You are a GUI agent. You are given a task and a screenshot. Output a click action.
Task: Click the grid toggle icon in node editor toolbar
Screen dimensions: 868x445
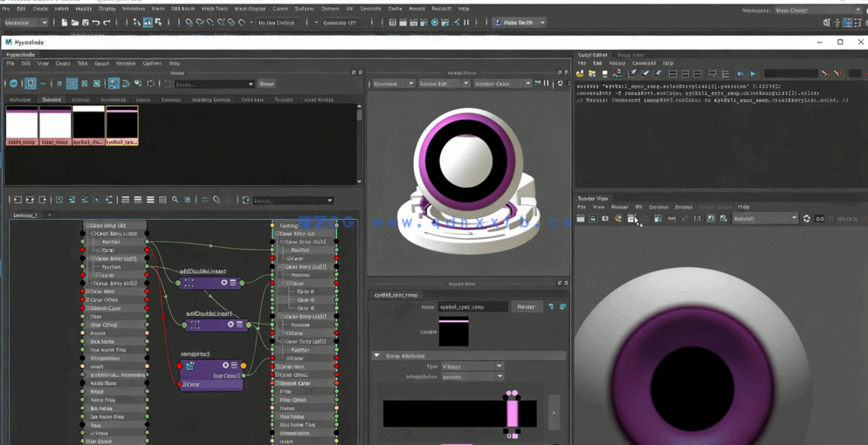[x=204, y=200]
